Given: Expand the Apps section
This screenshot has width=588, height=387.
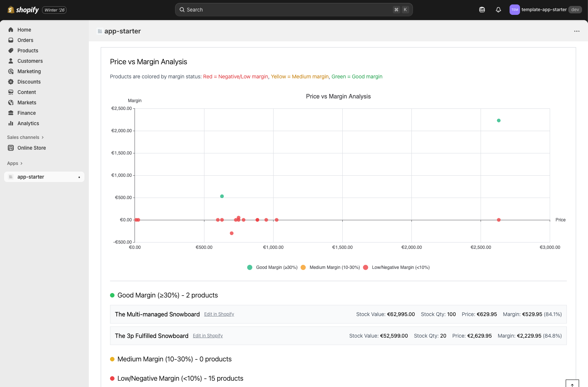Looking at the screenshot, I should 15,163.
